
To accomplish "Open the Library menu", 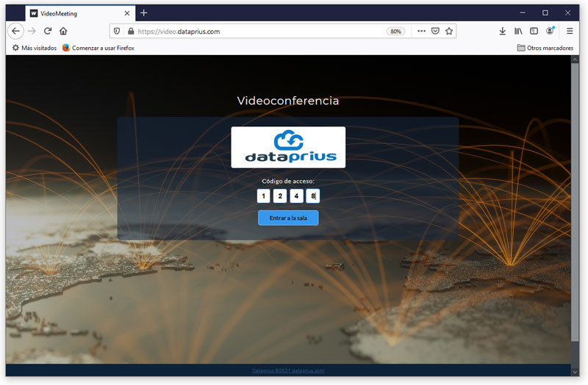I will coord(518,31).
